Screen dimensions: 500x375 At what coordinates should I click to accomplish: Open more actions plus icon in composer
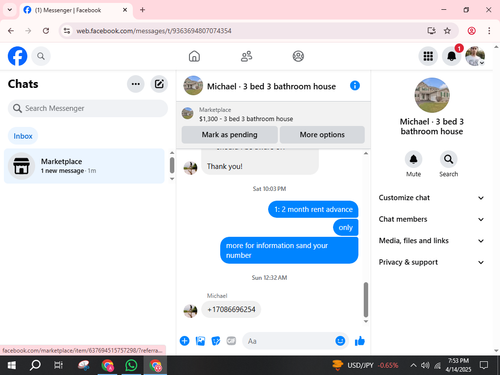[184, 341]
